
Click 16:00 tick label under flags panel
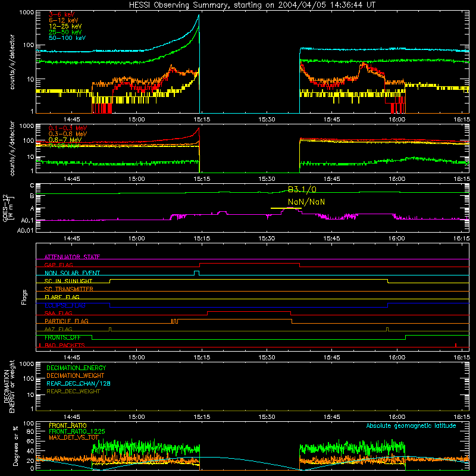397,358
